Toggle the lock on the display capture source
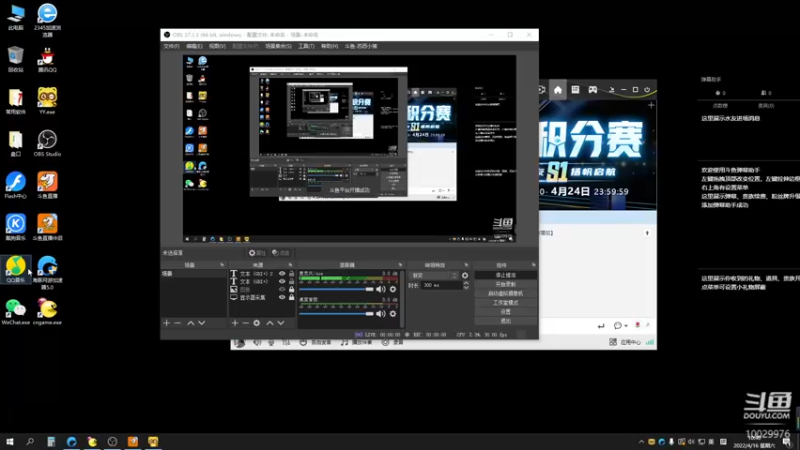Viewport: 800px width, 450px height. (291, 297)
